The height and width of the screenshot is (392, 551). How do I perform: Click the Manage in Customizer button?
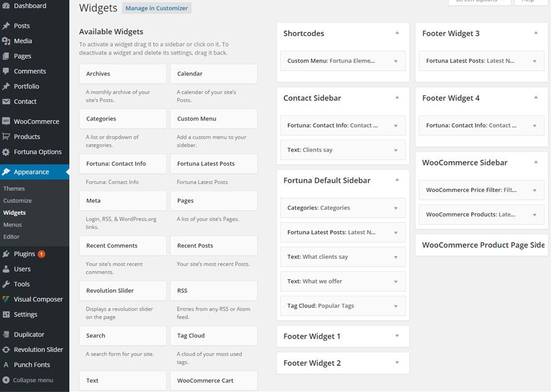(x=157, y=9)
